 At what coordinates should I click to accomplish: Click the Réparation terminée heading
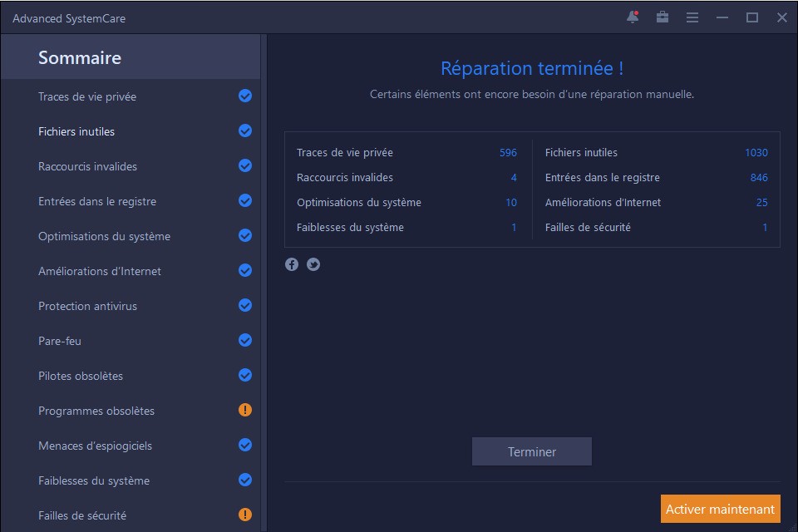click(x=532, y=68)
